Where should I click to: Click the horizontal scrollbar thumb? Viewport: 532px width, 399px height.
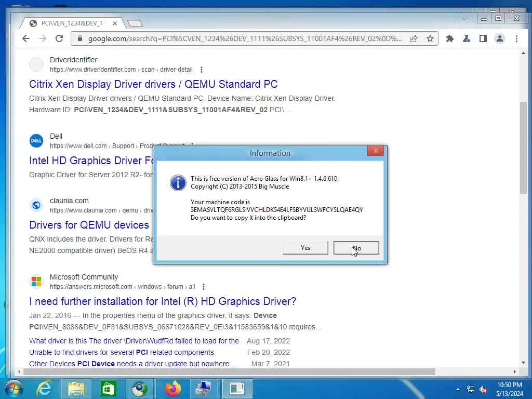click(229, 372)
